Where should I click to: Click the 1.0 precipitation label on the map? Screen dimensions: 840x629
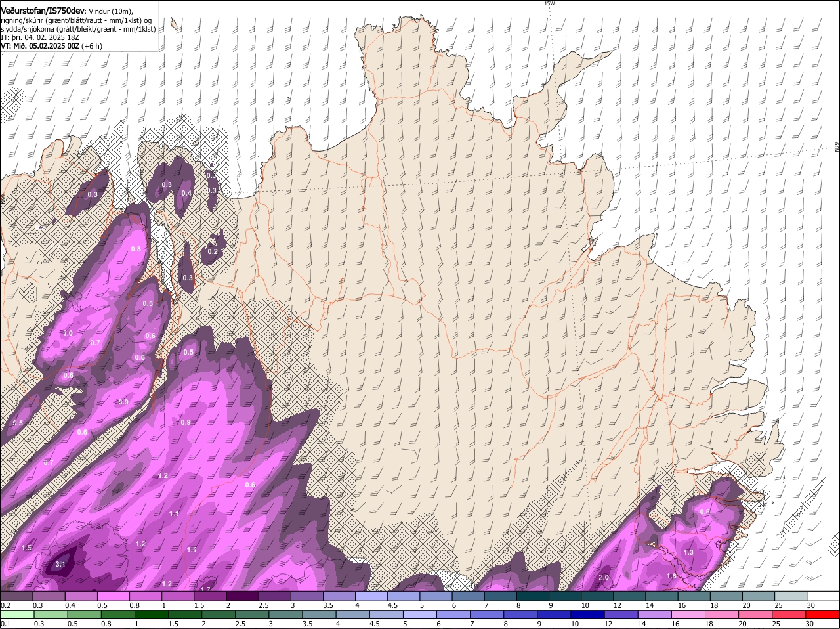68,333
